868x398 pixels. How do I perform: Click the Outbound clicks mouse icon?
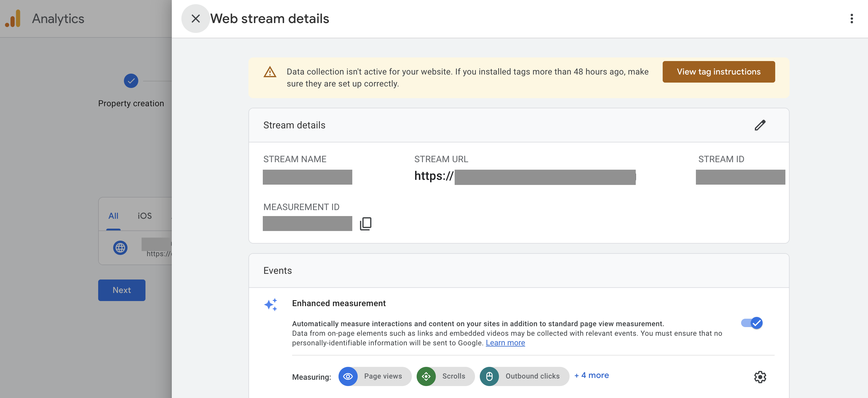coord(489,376)
